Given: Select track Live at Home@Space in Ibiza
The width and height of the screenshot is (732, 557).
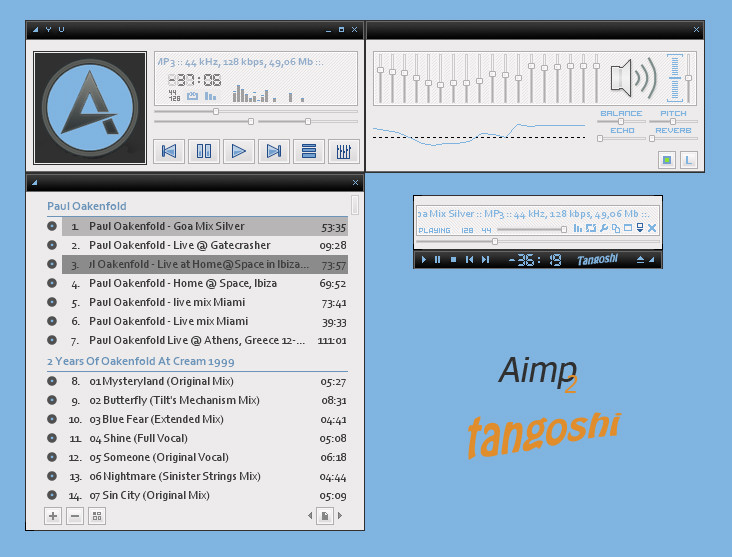Looking at the screenshot, I should point(205,264).
